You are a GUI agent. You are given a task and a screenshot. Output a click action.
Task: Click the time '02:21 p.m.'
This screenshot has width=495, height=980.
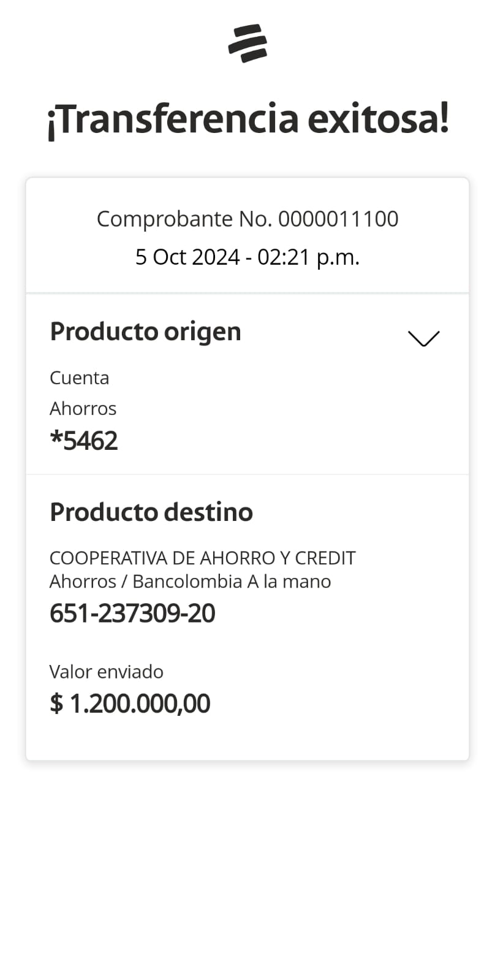click(308, 257)
